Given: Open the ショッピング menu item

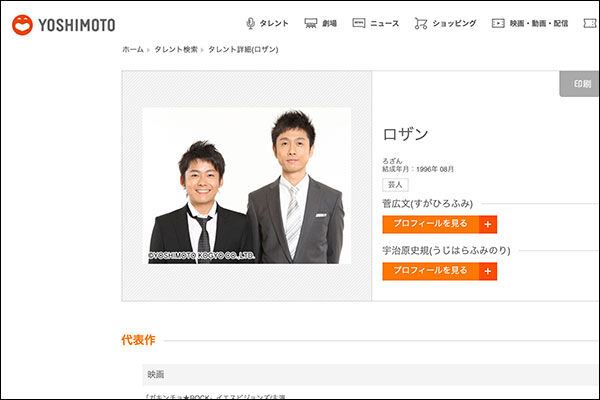Looking at the screenshot, I should [454, 23].
